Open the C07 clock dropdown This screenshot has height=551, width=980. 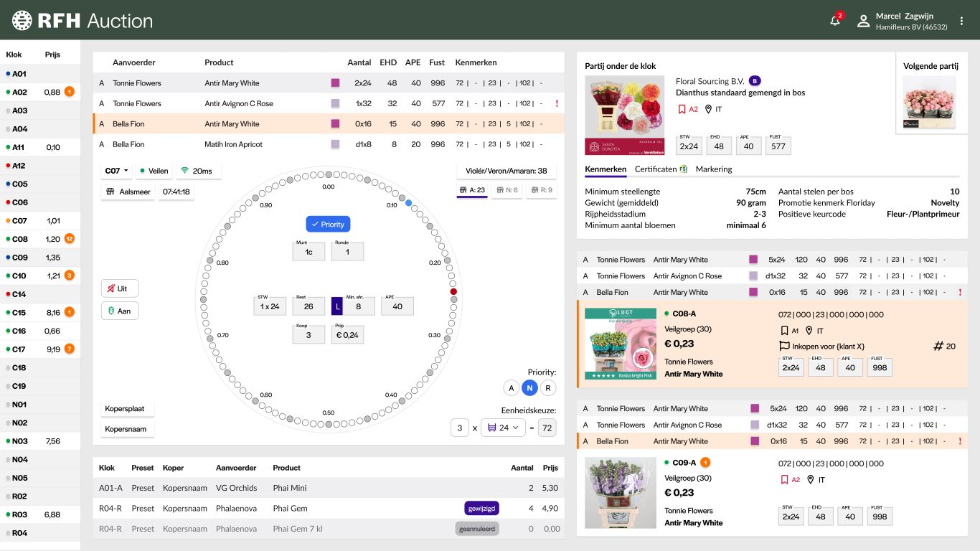tap(117, 171)
